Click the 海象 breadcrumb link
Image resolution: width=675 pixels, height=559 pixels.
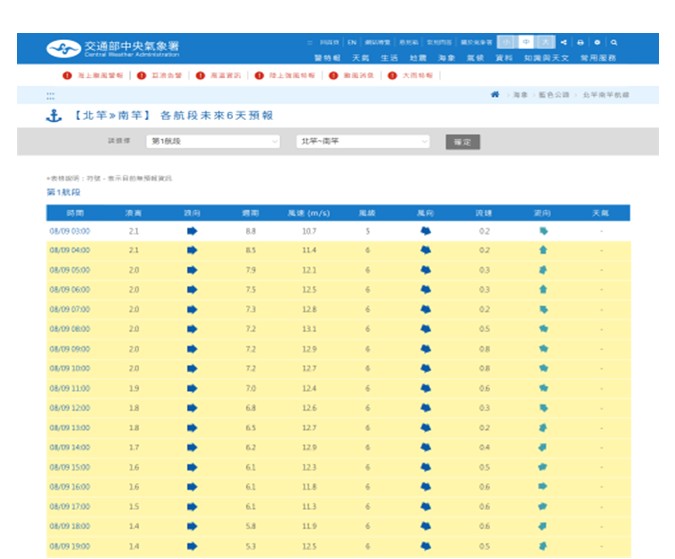pyautogui.click(x=520, y=95)
